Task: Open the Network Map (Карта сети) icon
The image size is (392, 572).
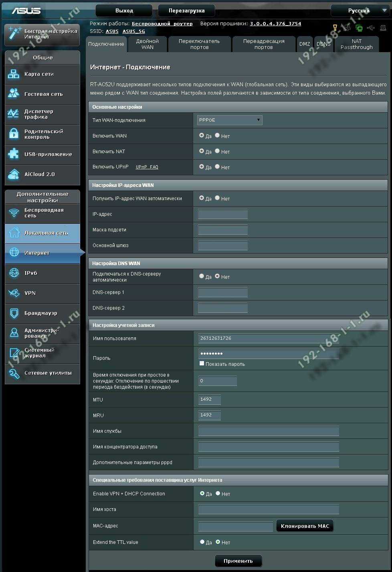Action: pyautogui.click(x=14, y=74)
